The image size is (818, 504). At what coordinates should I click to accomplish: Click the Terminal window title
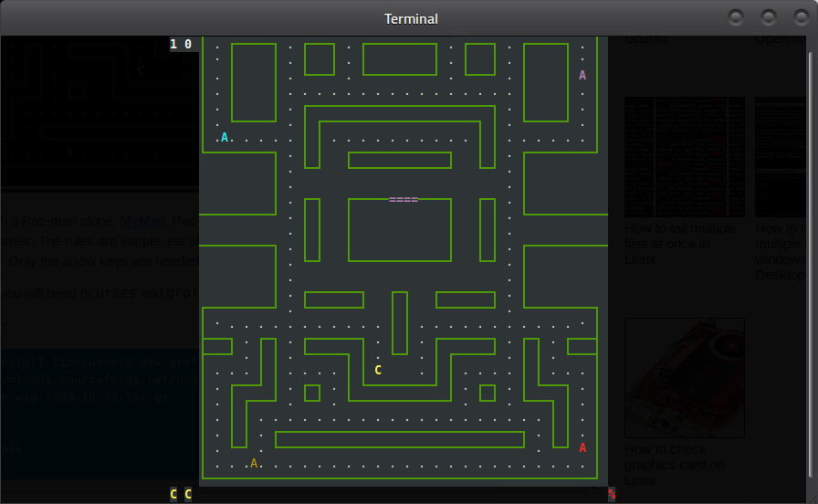click(411, 19)
